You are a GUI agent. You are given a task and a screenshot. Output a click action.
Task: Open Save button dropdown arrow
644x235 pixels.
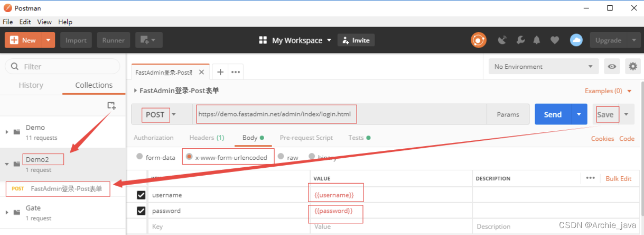[x=626, y=114]
